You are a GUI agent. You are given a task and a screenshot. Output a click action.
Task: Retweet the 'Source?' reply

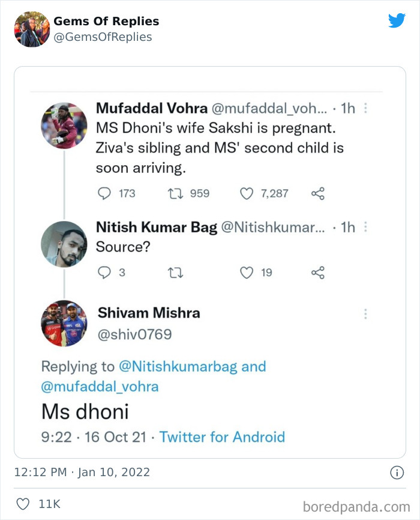[x=175, y=272]
